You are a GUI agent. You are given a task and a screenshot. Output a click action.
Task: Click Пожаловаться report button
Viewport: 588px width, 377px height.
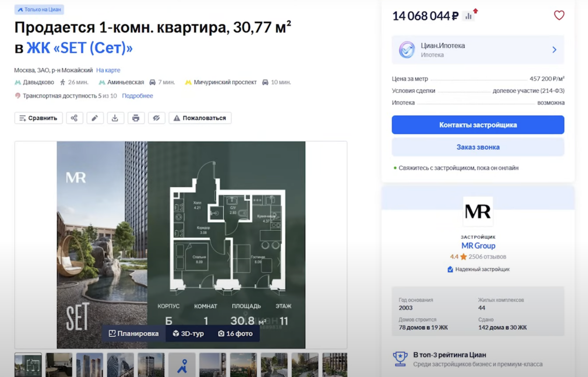click(200, 118)
